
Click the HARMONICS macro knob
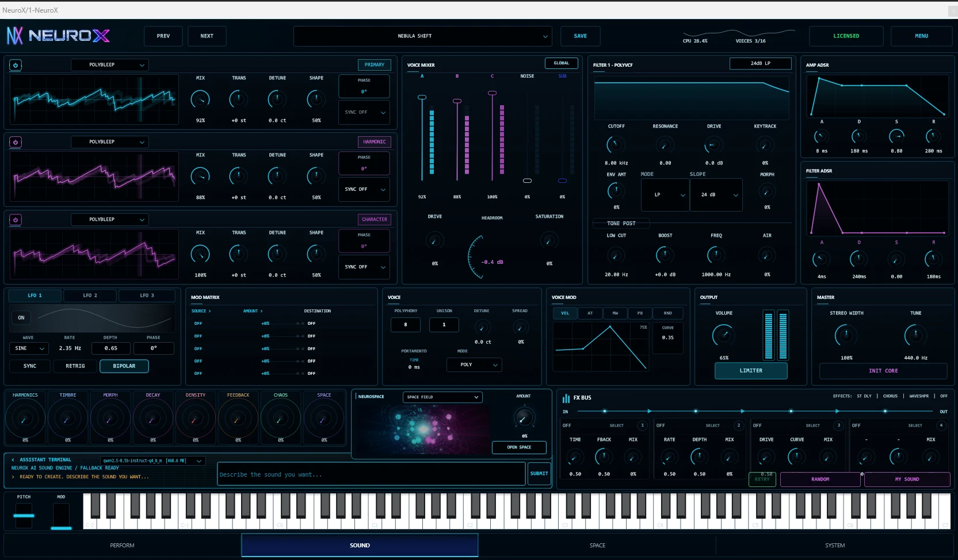(25, 419)
